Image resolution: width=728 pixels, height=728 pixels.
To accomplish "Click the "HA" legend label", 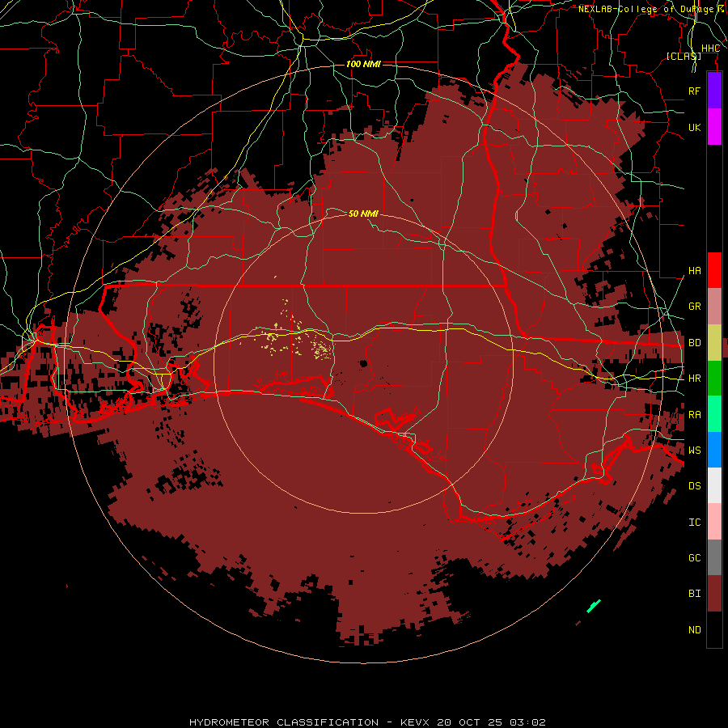I will (x=695, y=270).
